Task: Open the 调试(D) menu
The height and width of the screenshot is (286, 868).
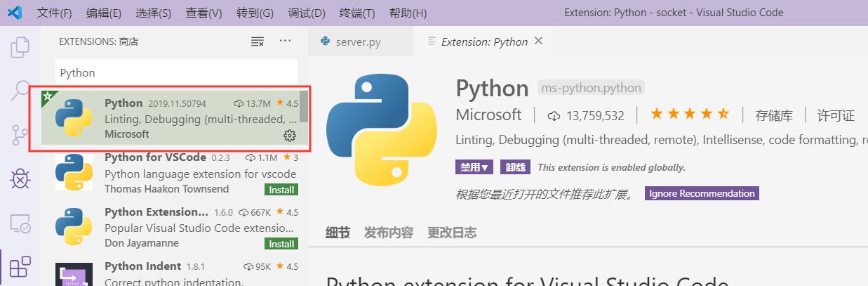Action: [307, 13]
